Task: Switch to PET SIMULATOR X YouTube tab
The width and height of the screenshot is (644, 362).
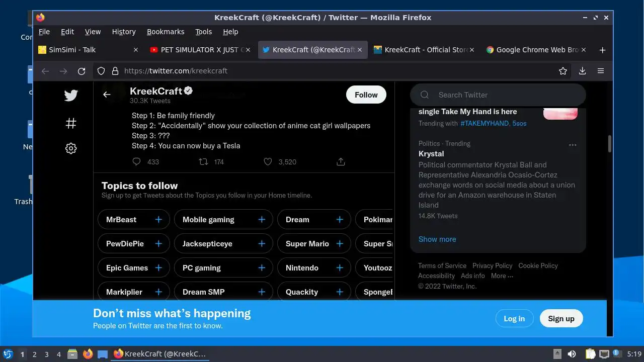Action: (x=200, y=50)
